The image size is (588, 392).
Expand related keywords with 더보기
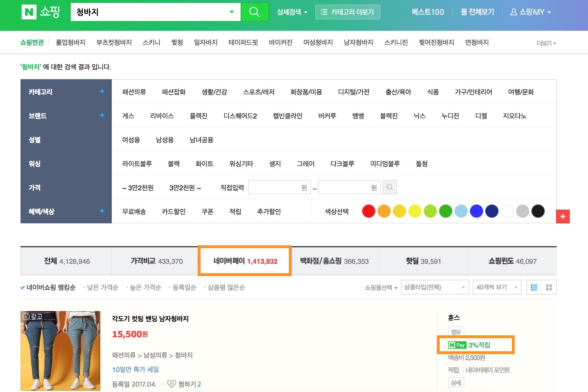pyautogui.click(x=546, y=43)
